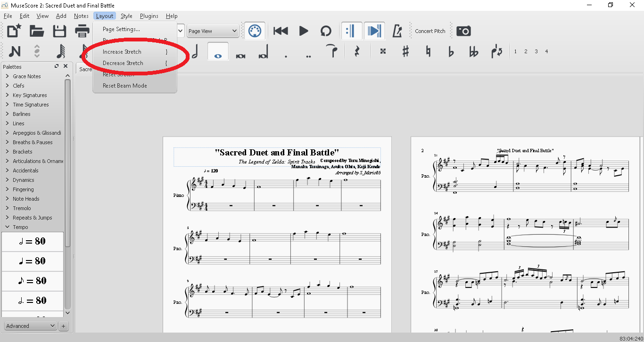The image size is (644, 342).
Task: Select voice 4
Action: [x=546, y=51]
